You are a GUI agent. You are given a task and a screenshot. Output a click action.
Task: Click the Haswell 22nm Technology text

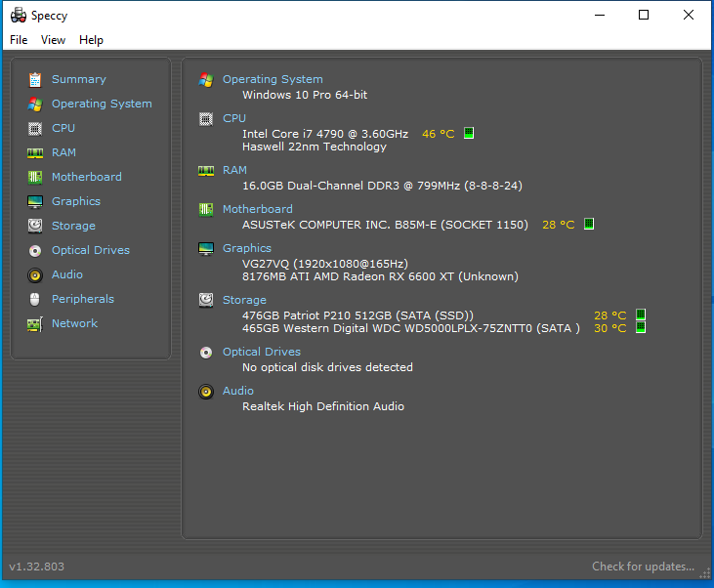[x=315, y=147]
